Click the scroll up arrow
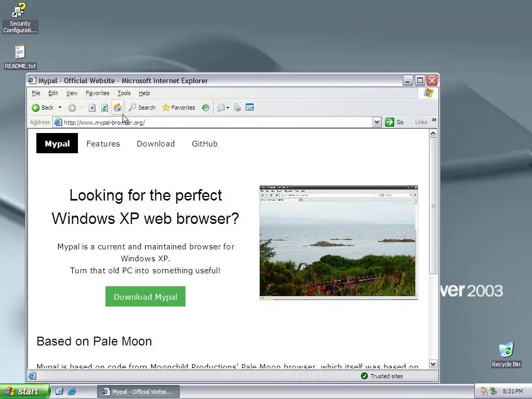The width and height of the screenshot is (532, 399). click(433, 134)
